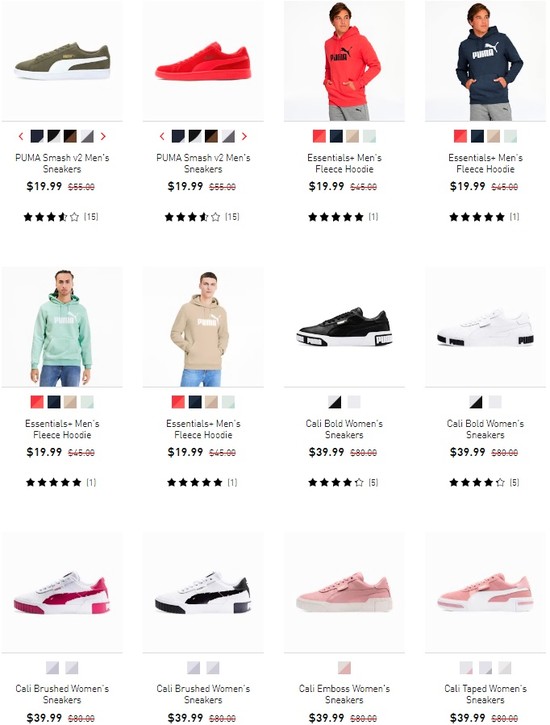Open Cali Taped Women's Sneakers title link
Viewport: 550px width, 725px height.
[x=485, y=694]
